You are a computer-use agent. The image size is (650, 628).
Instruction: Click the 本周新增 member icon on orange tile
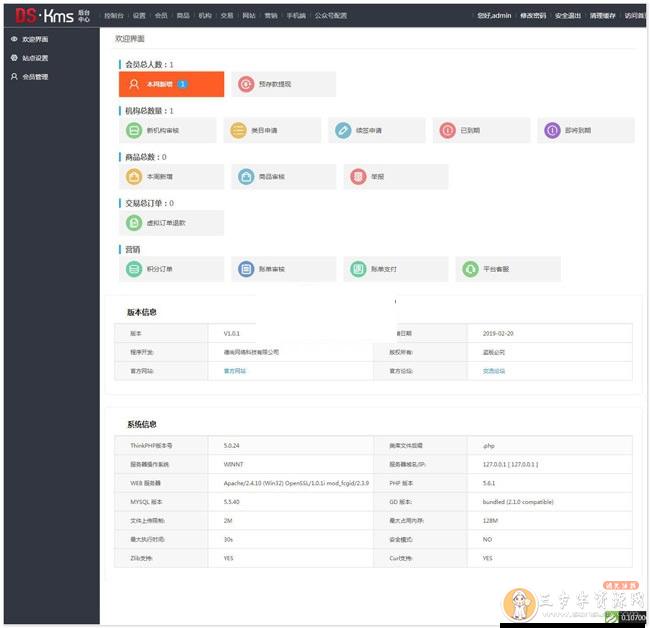tap(133, 85)
